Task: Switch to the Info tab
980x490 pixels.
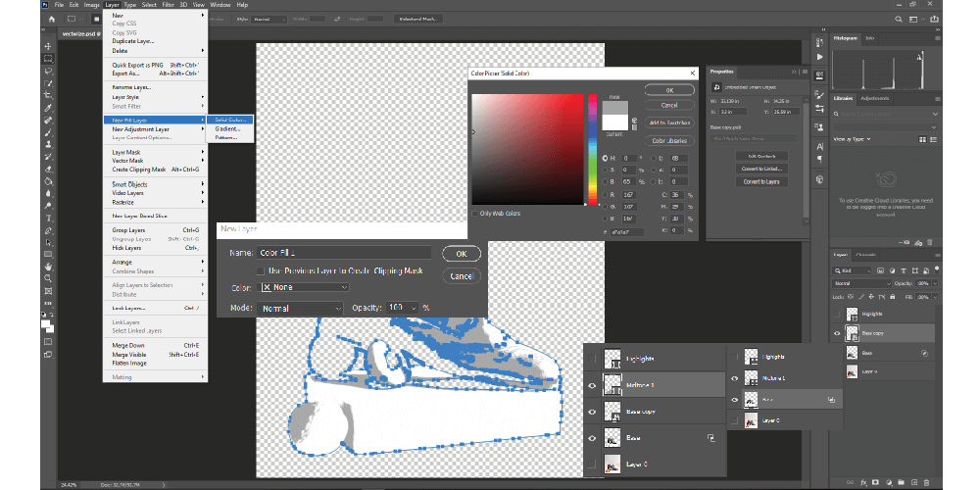Action: click(869, 38)
